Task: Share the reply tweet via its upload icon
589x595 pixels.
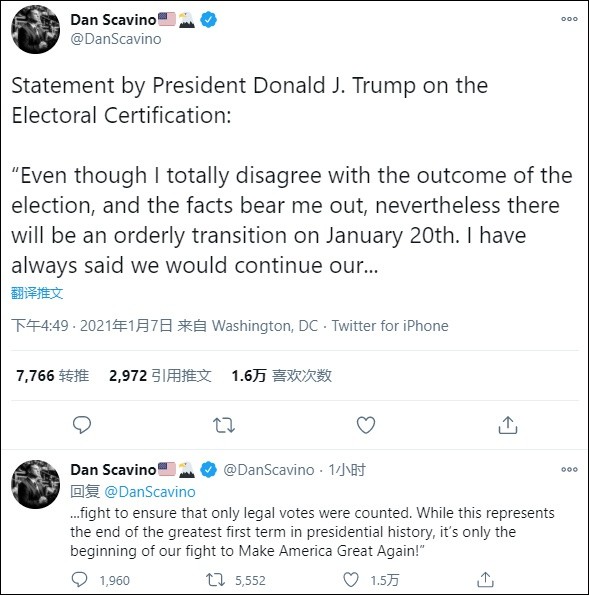Action: pyautogui.click(x=485, y=580)
